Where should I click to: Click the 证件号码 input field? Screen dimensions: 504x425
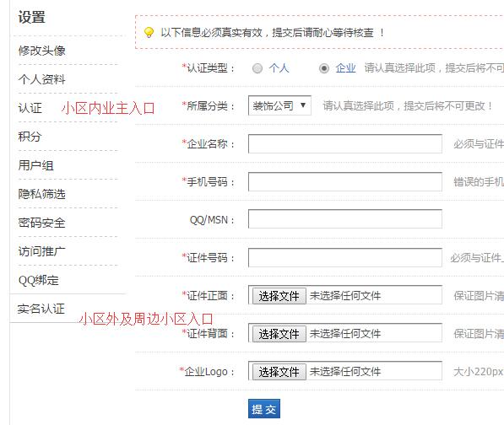(345, 257)
